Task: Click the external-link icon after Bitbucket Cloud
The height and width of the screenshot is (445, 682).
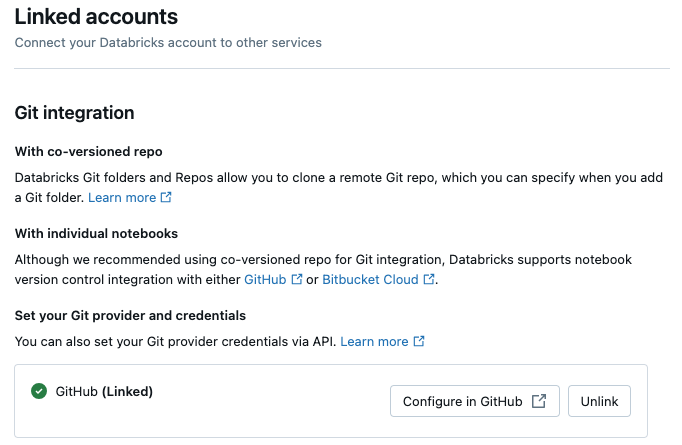Action: (x=429, y=280)
